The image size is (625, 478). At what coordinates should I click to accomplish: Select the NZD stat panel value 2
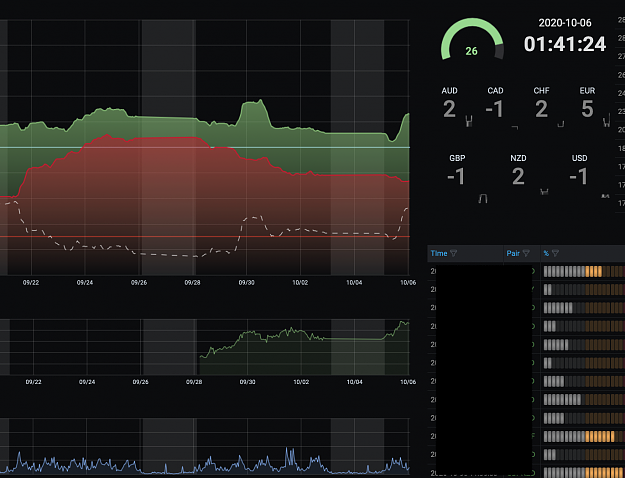(x=518, y=177)
